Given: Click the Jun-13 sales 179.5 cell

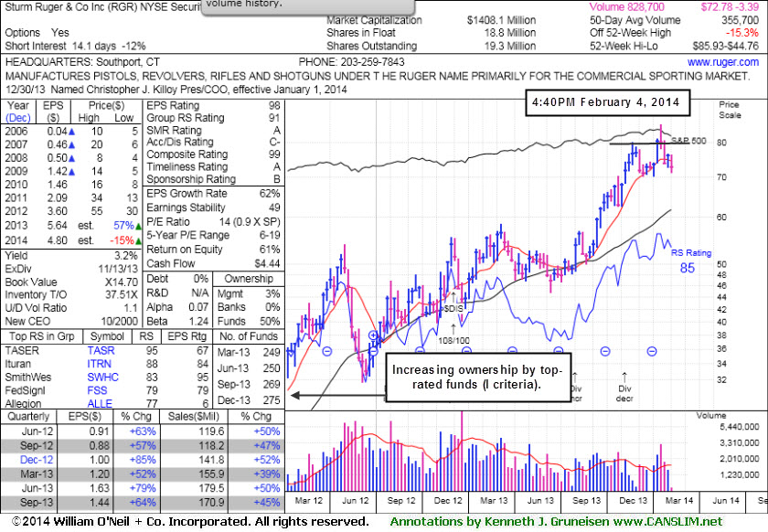Looking at the screenshot, I should (211, 488).
